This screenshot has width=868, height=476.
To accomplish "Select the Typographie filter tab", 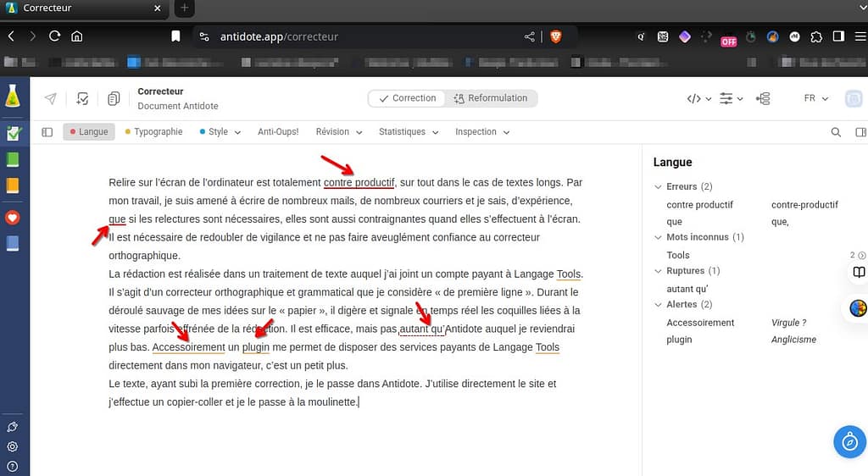I will [153, 132].
